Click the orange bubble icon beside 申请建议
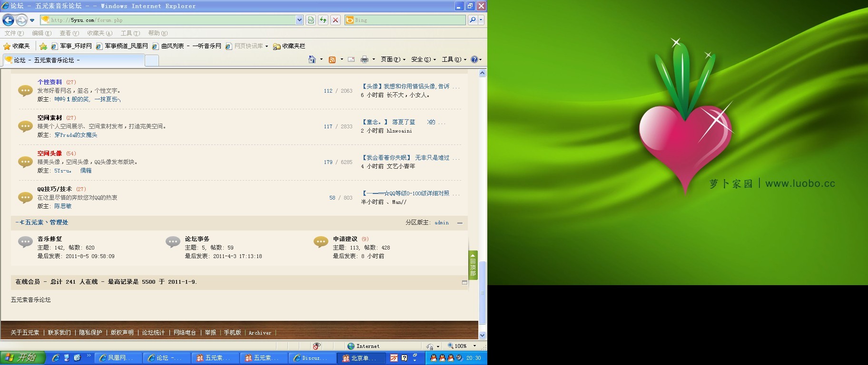Image resolution: width=868 pixels, height=365 pixels. click(x=321, y=242)
